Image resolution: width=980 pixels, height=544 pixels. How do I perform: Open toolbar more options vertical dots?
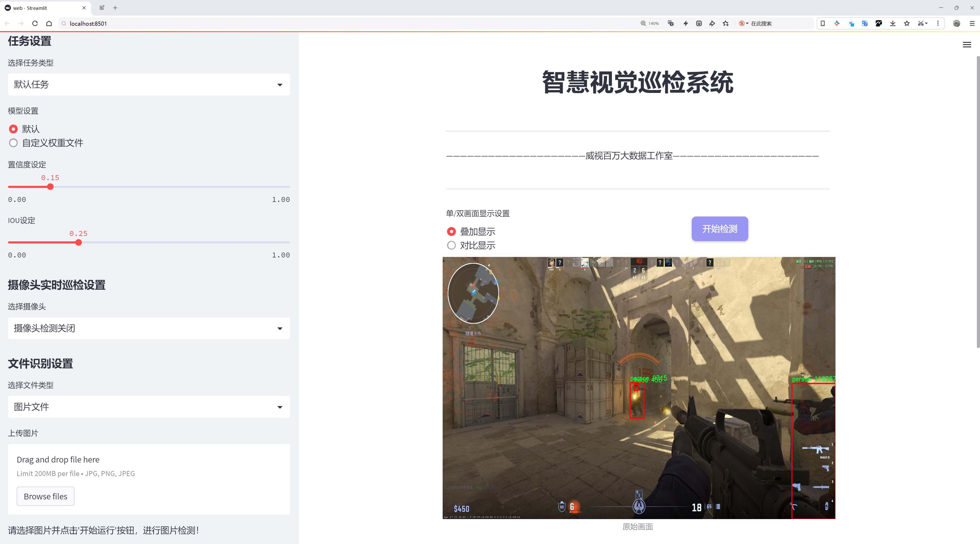point(938,23)
